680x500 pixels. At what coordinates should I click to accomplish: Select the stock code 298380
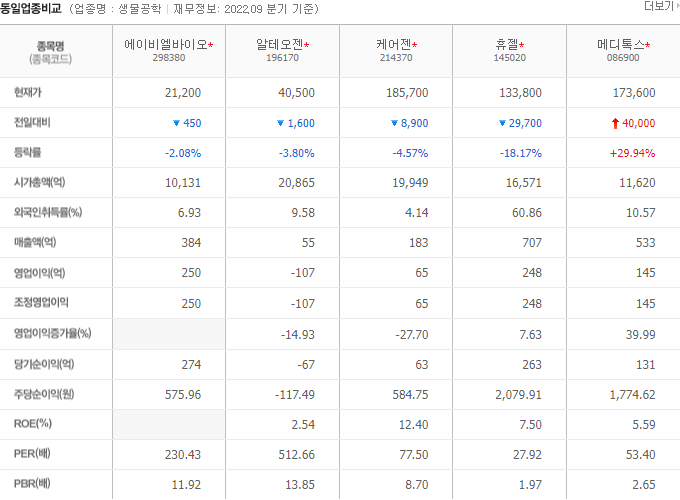(x=169, y=58)
